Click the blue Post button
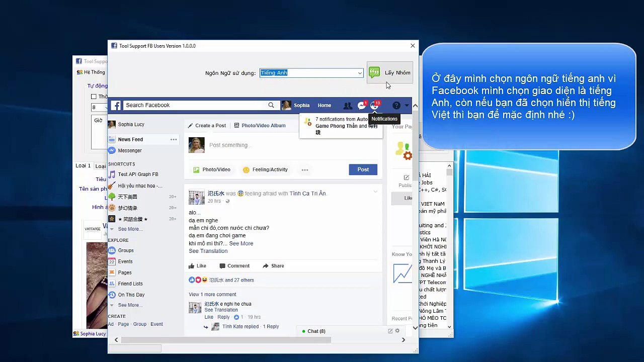The height and width of the screenshot is (362, 644). (x=363, y=169)
